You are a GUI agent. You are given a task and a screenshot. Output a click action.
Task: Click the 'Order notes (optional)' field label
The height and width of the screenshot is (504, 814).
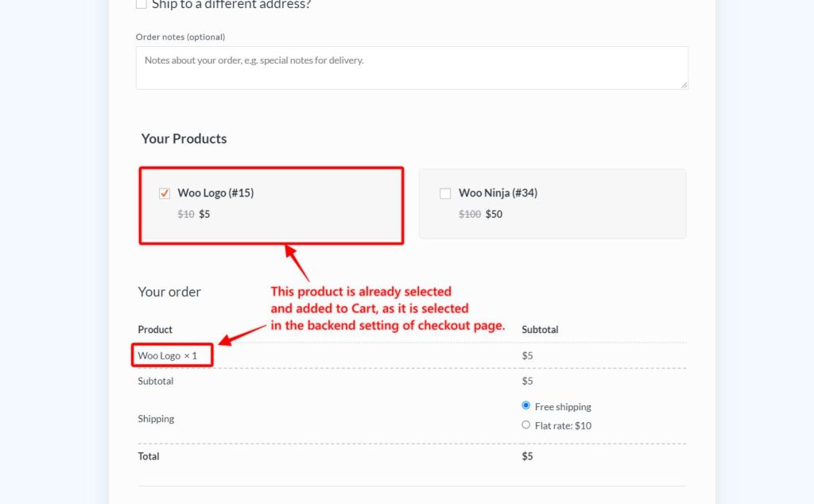(180, 37)
